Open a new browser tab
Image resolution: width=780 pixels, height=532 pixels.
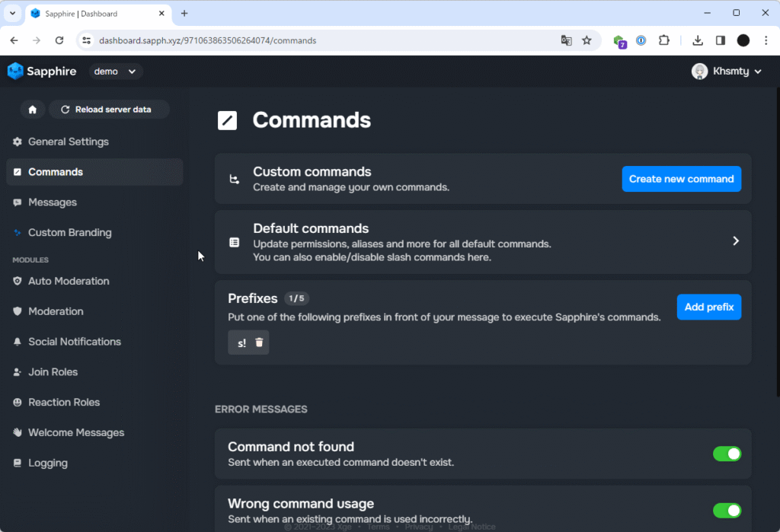(184, 14)
